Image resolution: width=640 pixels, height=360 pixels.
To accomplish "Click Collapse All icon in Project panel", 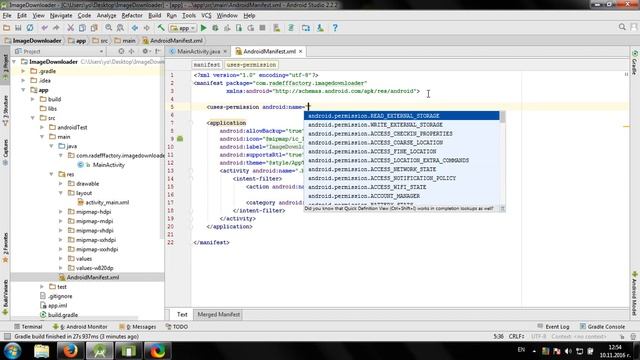I will pos(131,51).
